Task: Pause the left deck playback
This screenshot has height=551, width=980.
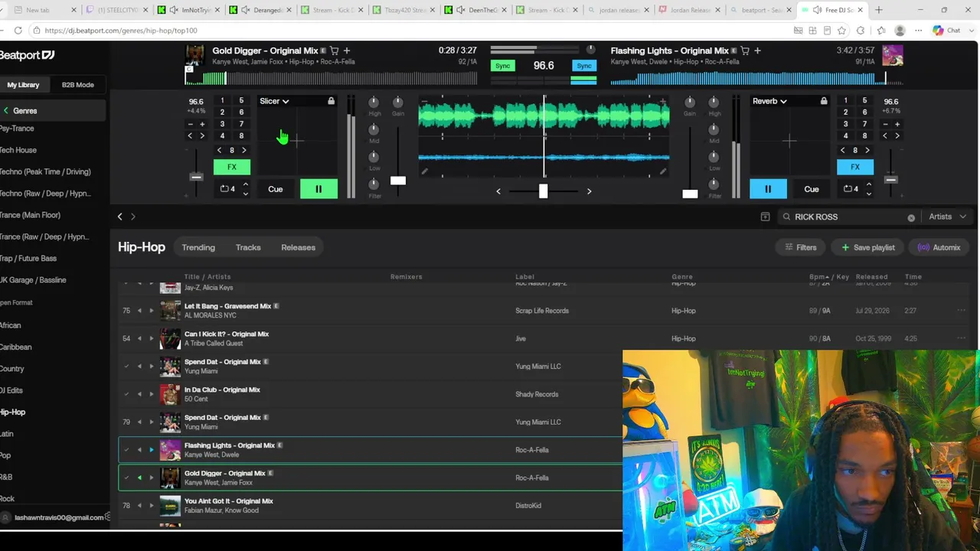Action: pos(318,189)
